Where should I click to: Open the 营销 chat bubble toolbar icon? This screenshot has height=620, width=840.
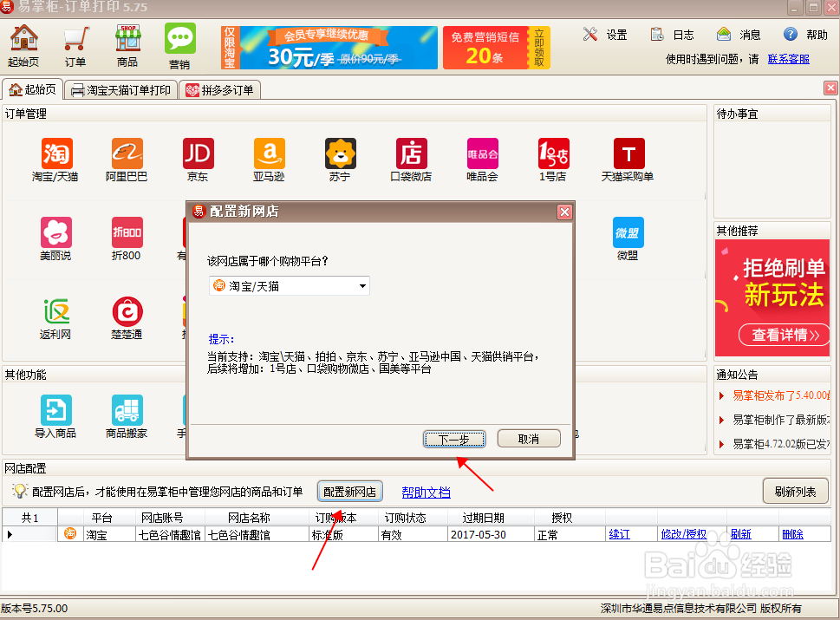179,47
